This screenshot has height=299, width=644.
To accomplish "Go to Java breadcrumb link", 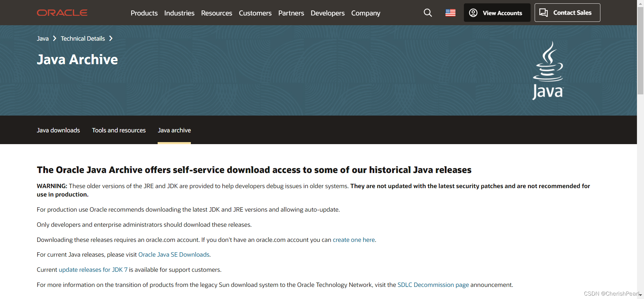I will pos(43,39).
